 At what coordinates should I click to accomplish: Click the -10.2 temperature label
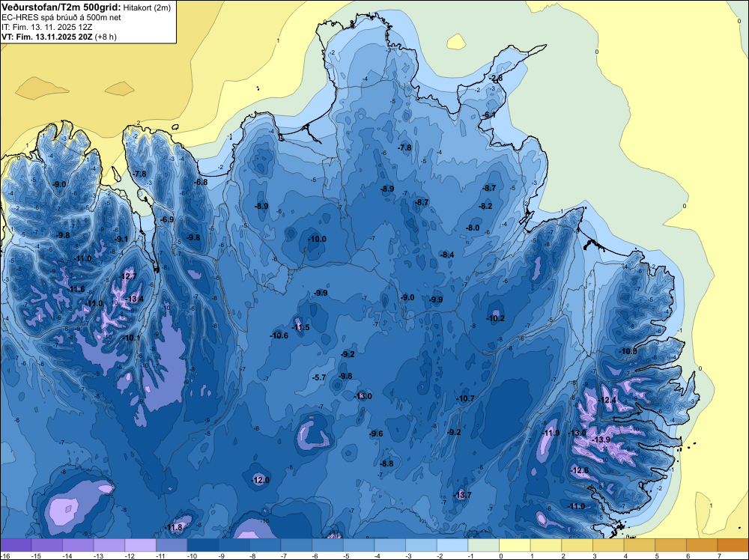pyautogui.click(x=495, y=318)
